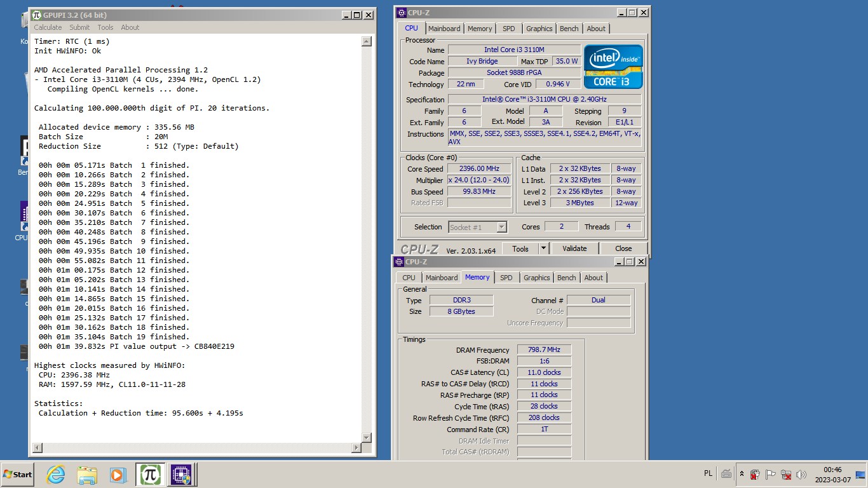The height and width of the screenshot is (488, 868).
Task: Open the clock showing 00:46
Action: [x=832, y=474]
